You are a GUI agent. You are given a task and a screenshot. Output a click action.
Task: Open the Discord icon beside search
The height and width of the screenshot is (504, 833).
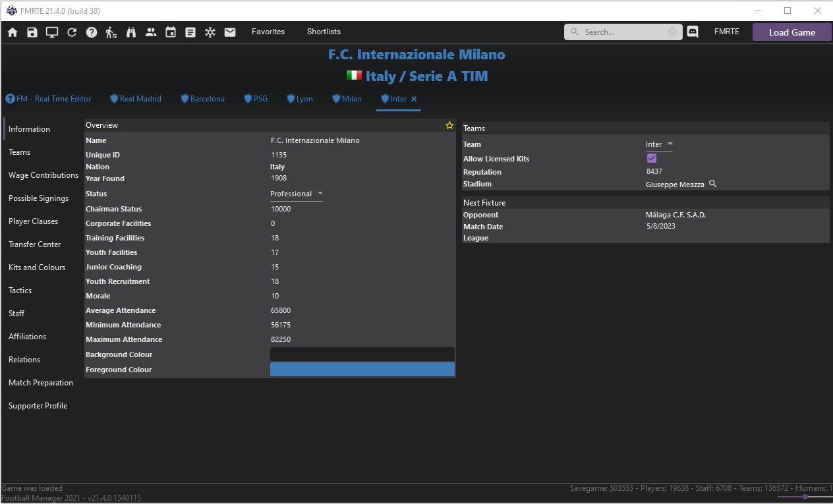(693, 32)
